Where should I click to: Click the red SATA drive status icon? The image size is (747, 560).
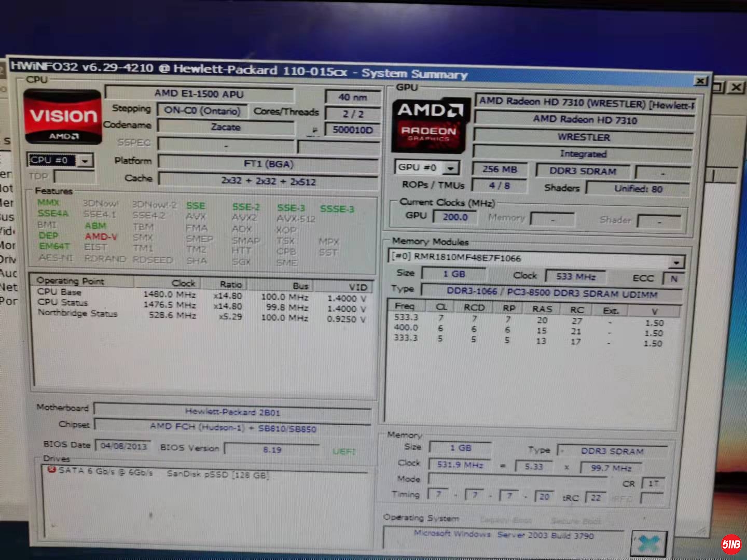coord(51,470)
